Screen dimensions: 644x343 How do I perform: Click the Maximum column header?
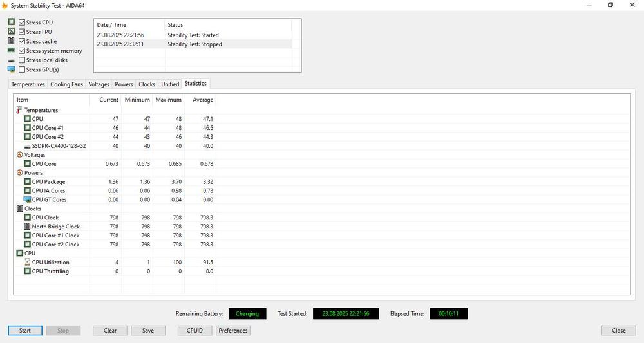tap(168, 100)
